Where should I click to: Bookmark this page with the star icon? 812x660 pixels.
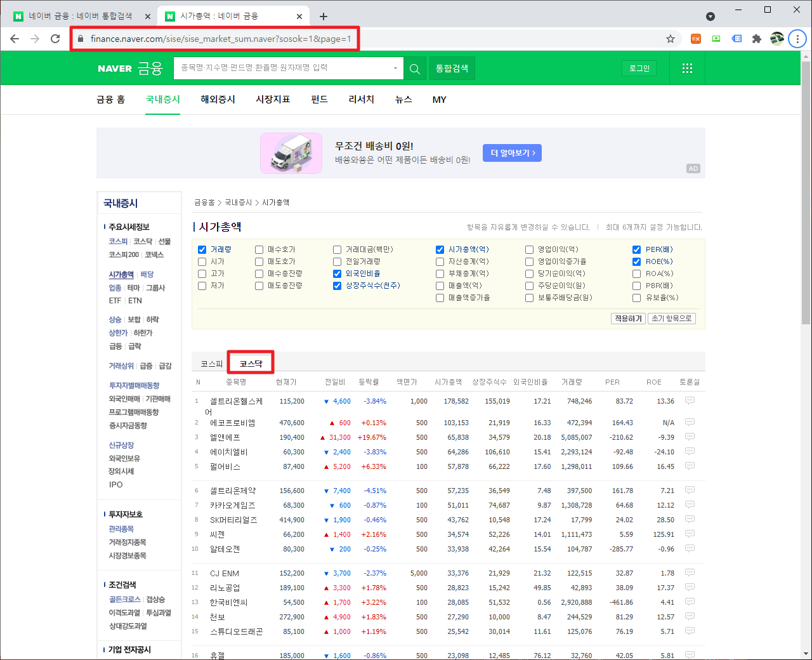pyautogui.click(x=671, y=39)
